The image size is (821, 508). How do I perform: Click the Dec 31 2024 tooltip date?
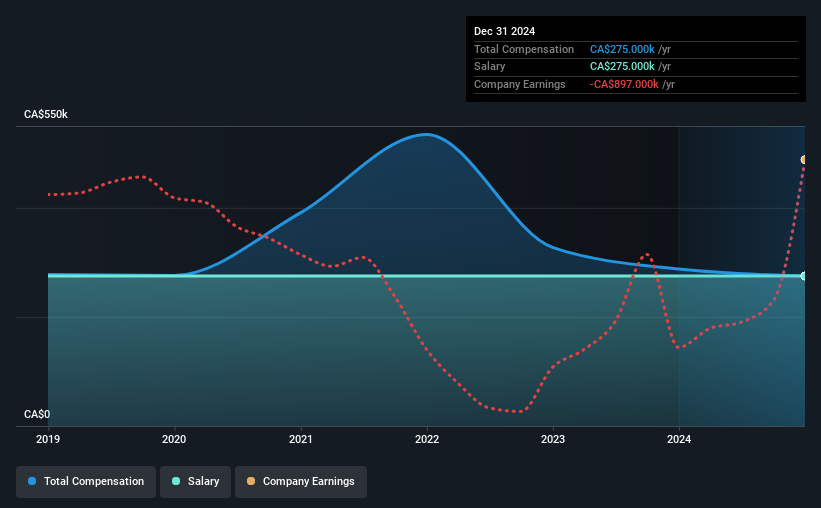click(504, 31)
